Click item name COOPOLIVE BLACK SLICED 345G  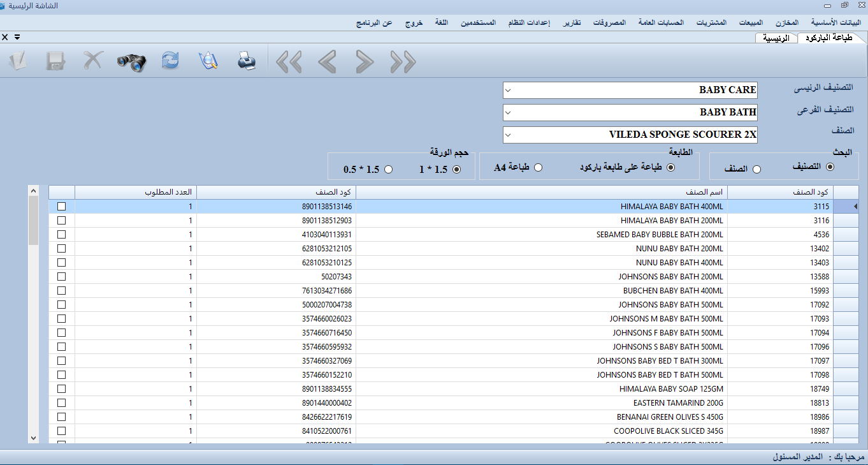pyautogui.click(x=542, y=431)
